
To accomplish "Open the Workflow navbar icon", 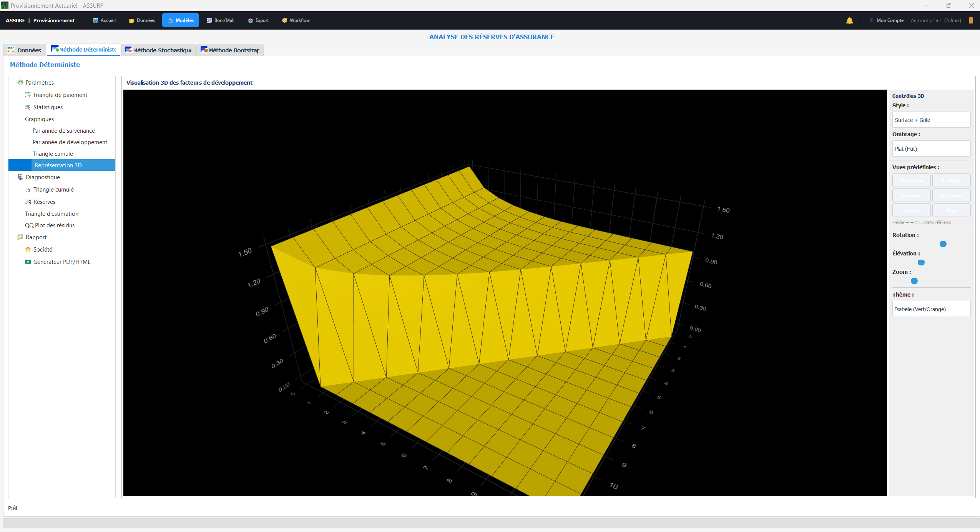I will (284, 20).
